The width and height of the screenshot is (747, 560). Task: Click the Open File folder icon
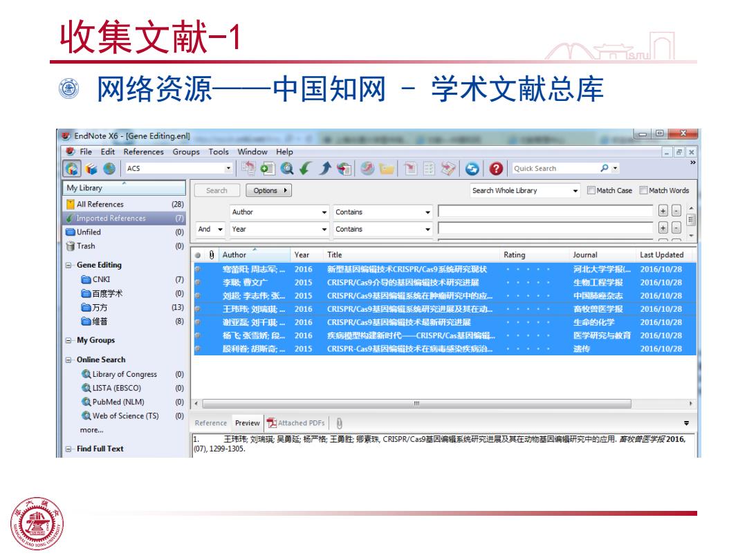pyautogui.click(x=387, y=169)
